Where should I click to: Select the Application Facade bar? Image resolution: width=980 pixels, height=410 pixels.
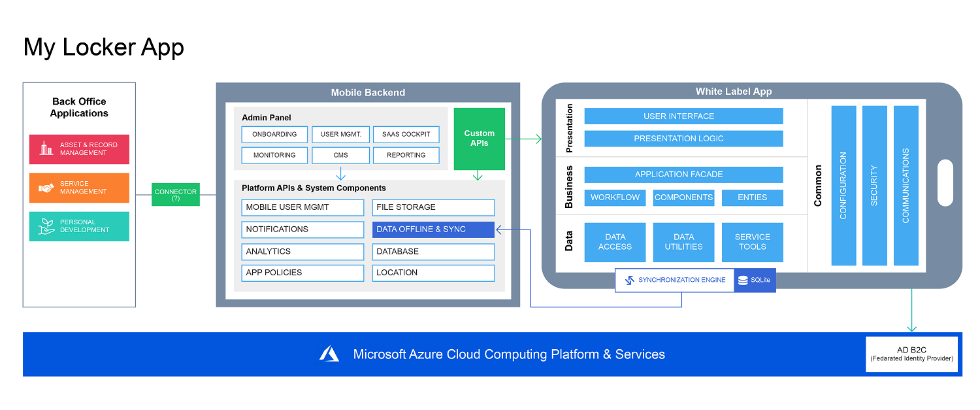coord(683,175)
